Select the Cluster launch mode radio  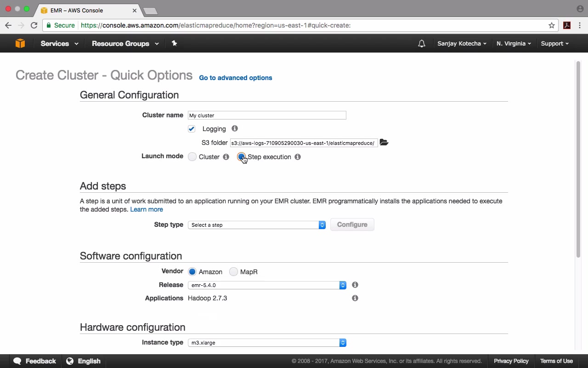(192, 157)
